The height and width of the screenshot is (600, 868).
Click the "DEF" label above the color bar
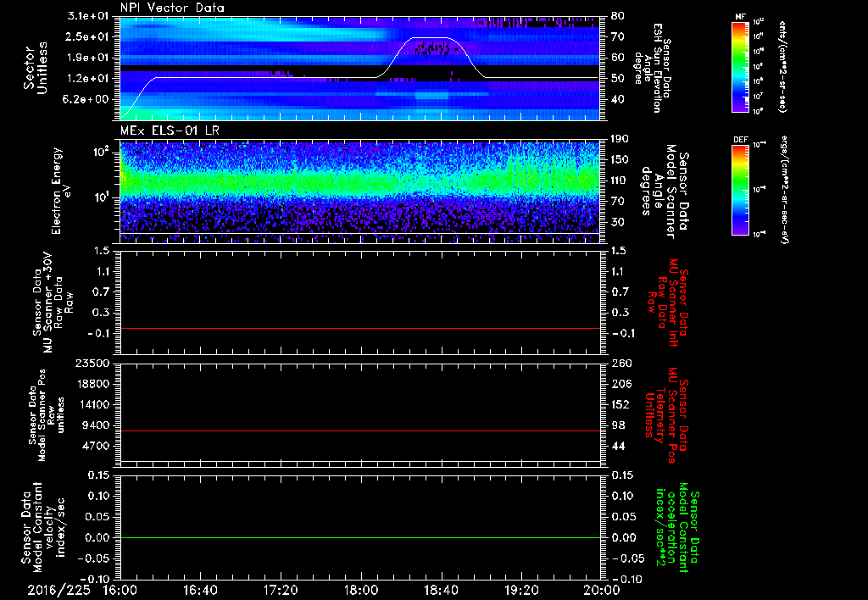[x=740, y=140]
